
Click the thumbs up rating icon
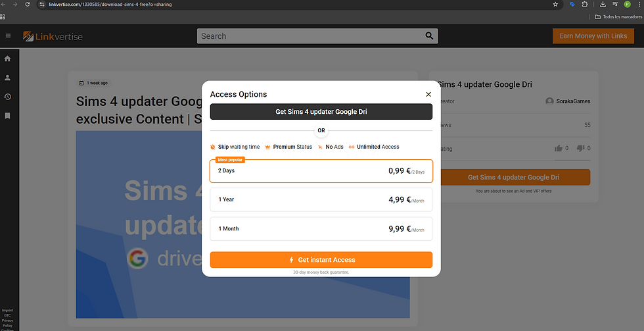click(559, 148)
